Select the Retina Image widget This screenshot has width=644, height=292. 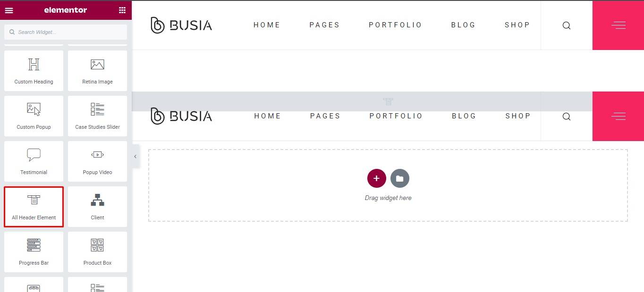(97, 71)
